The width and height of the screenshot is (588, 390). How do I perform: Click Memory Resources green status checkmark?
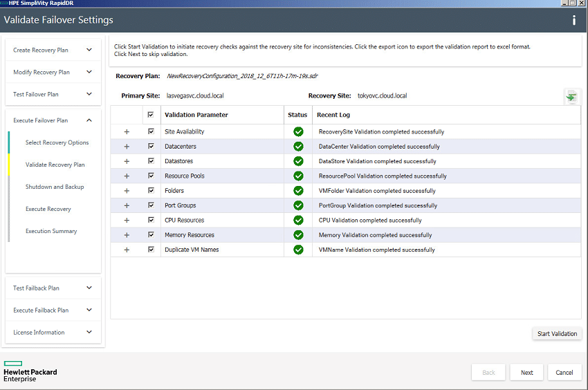(299, 234)
